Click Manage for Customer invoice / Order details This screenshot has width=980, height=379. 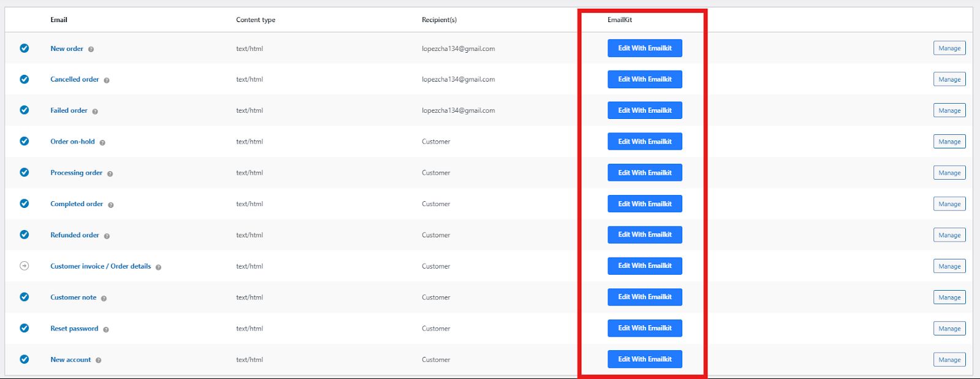click(949, 266)
